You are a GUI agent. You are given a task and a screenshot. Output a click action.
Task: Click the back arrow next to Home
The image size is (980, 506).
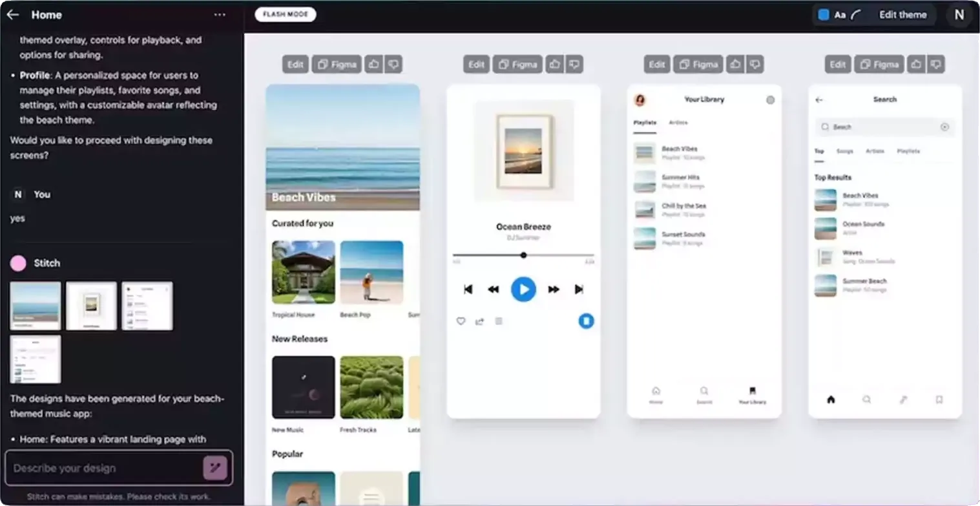(x=13, y=15)
